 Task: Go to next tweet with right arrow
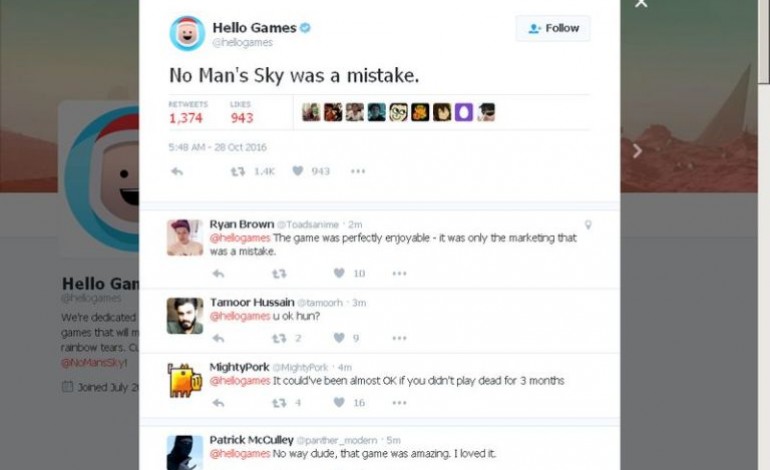(637, 151)
